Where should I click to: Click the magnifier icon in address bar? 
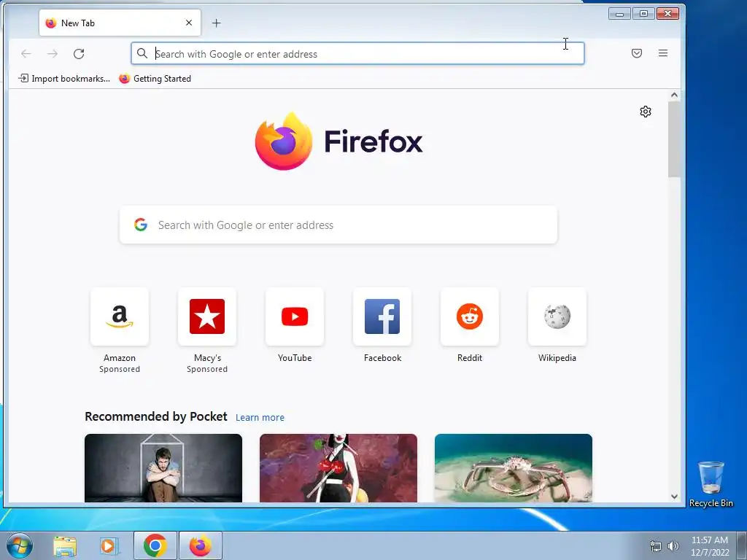(x=142, y=53)
